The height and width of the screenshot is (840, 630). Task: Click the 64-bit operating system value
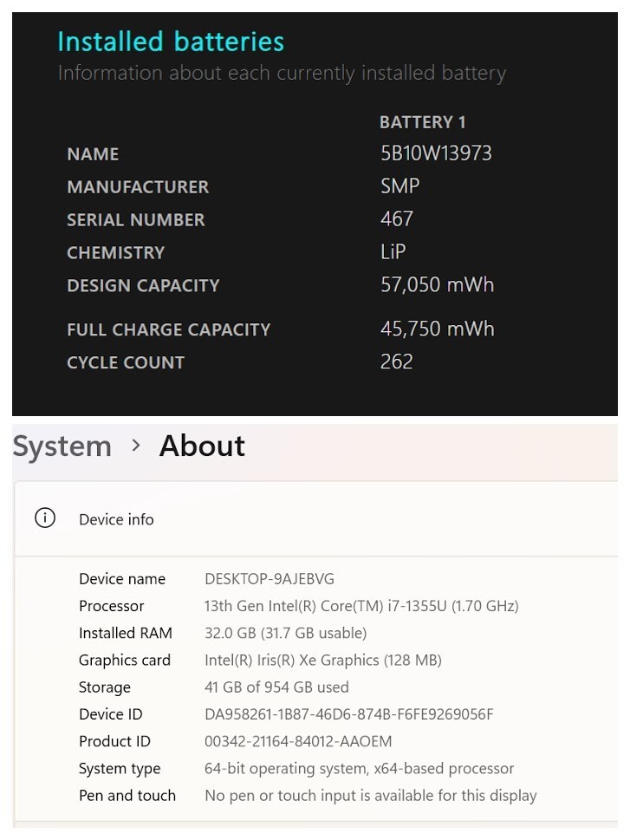[359, 768]
